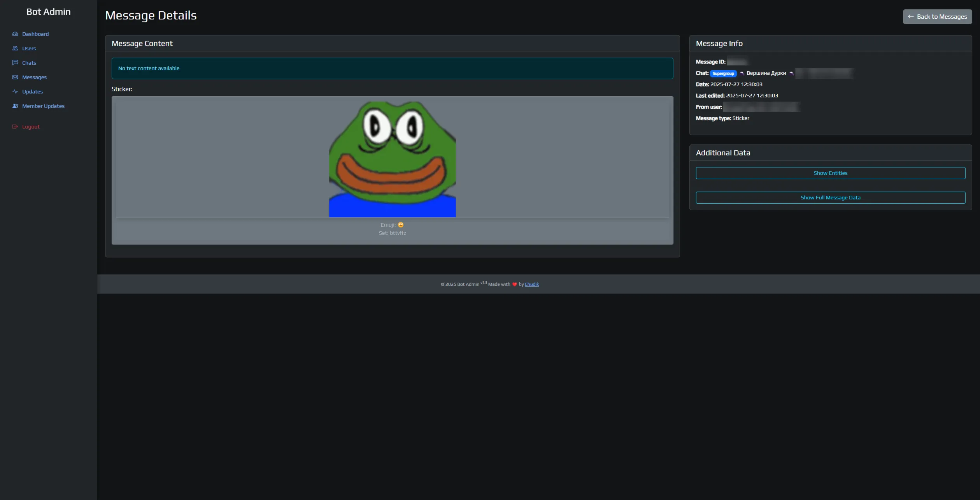This screenshot has width=980, height=500.
Task: Click the Users people icon
Action: click(15, 48)
